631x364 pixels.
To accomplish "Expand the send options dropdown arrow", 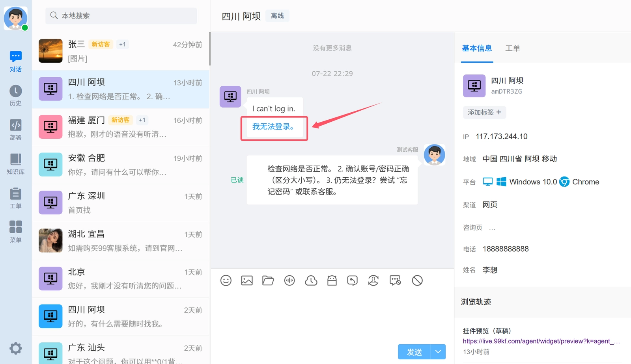I will (438, 352).
